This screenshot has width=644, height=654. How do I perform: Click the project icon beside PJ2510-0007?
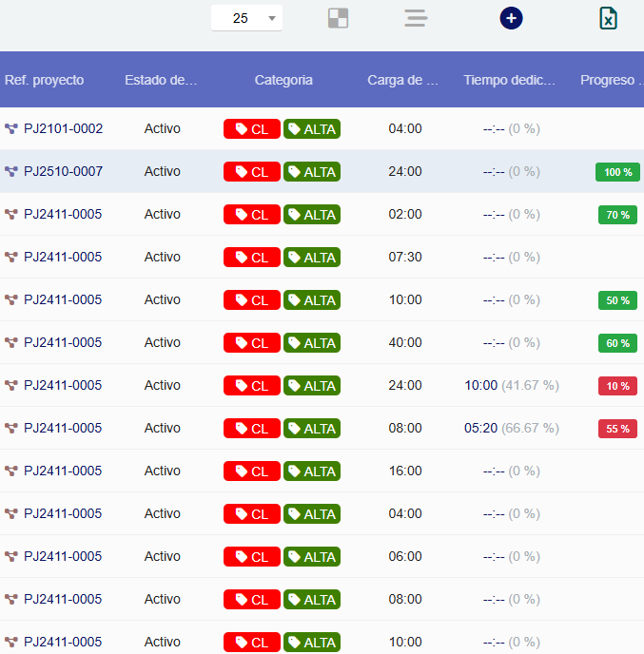[11, 171]
